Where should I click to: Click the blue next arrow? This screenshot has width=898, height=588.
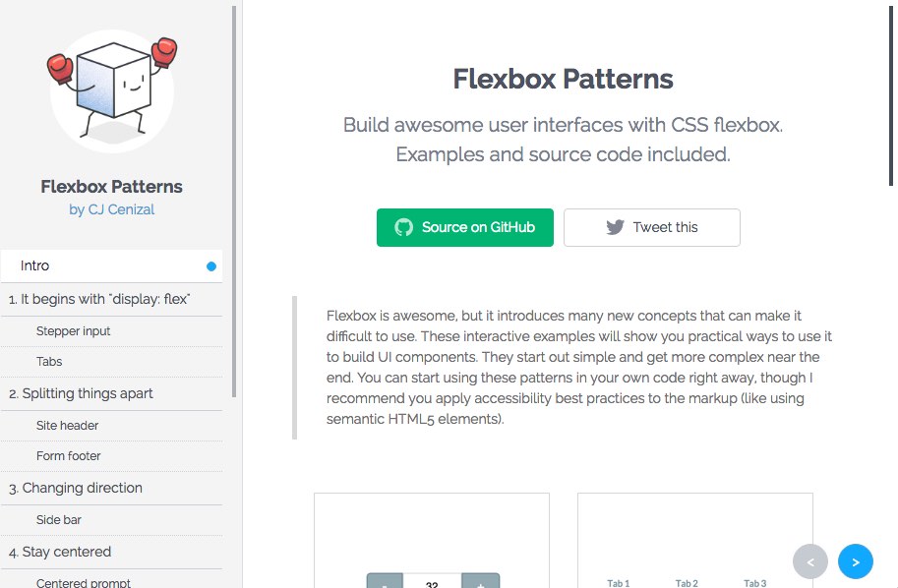tap(855, 561)
